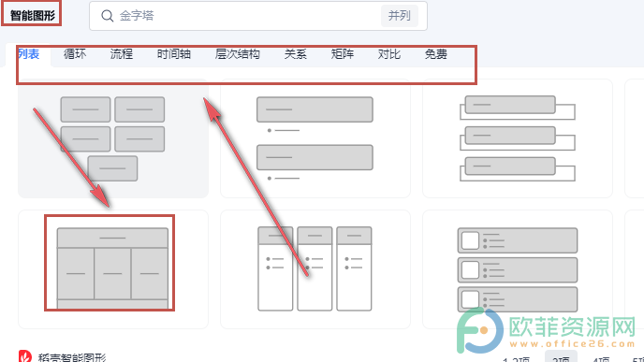Screen dimensions: 644x362
Task: Pick the picture-box bulleted rows graphic
Action: [x=518, y=269]
